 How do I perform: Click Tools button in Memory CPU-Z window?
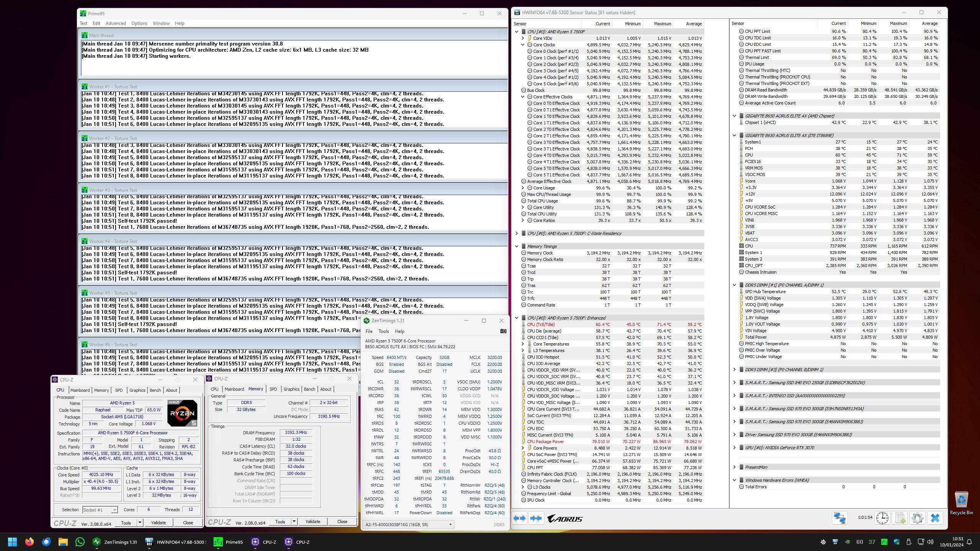click(280, 522)
